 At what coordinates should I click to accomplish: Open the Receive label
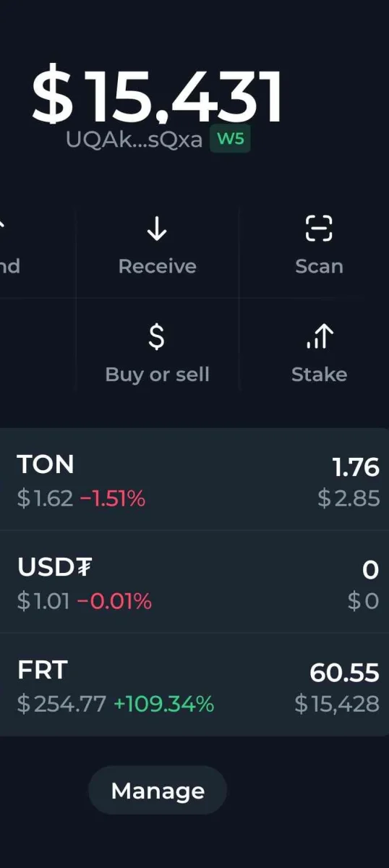tap(157, 266)
